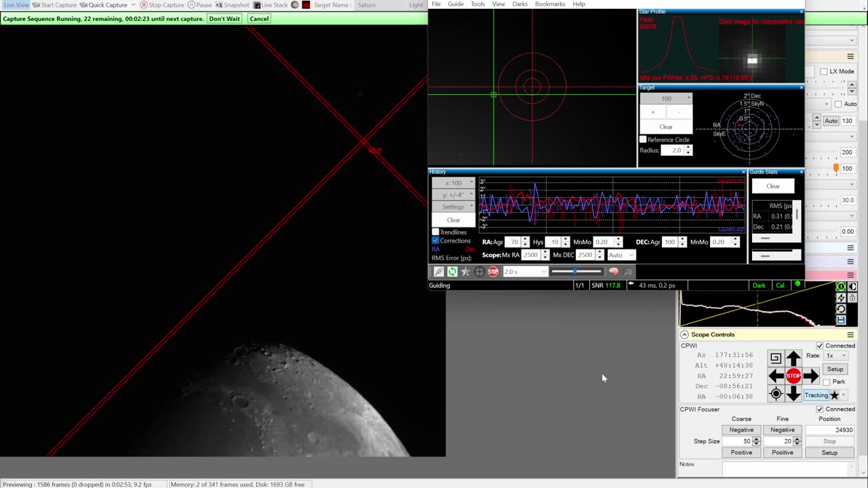Viewport: 868px width, 488px height.
Task: Click PHD2 green loop exposures icon
Action: [452, 272]
